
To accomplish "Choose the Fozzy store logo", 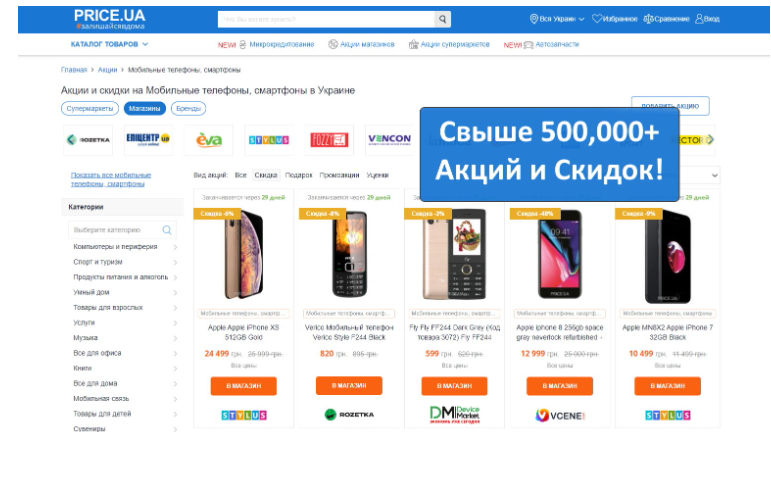I will (329, 140).
